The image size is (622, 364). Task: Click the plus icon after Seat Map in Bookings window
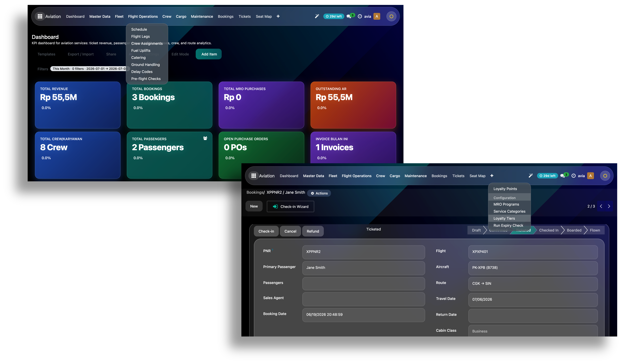pos(492,176)
